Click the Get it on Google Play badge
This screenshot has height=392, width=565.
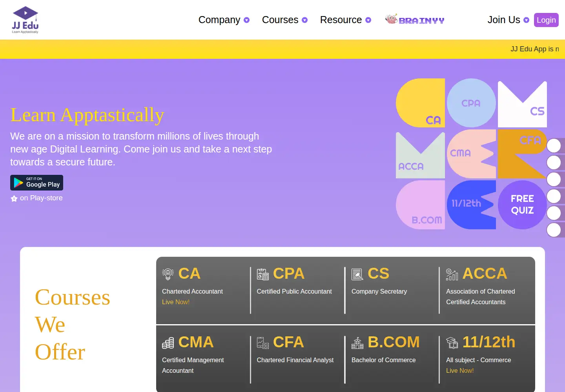(36, 183)
